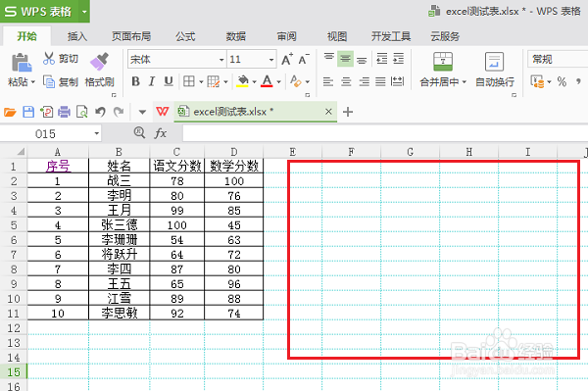Expand the borders dropdown arrow

201,81
